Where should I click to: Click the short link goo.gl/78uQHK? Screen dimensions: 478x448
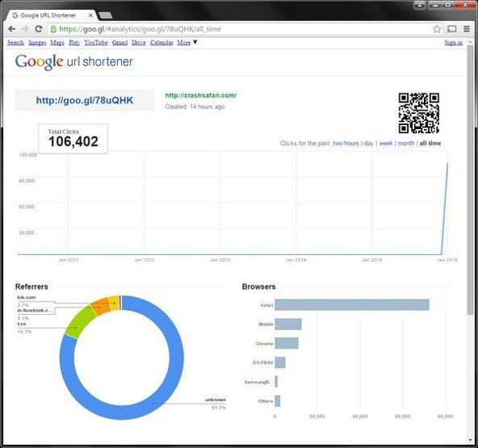point(85,100)
